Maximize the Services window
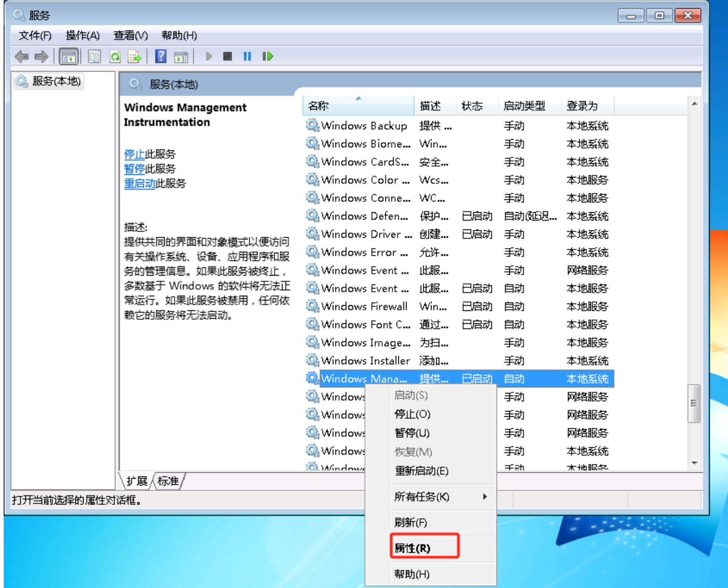Screen dimensions: 728x588 coord(659,16)
